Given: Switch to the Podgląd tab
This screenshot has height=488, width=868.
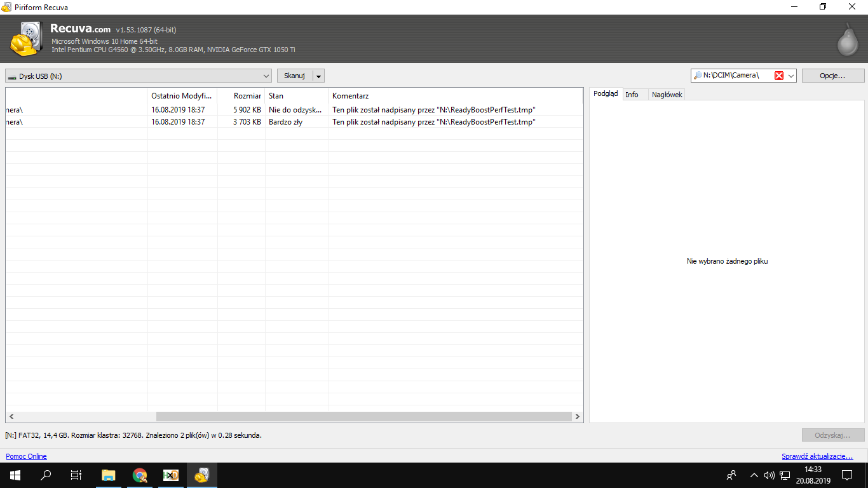Looking at the screenshot, I should click(606, 94).
